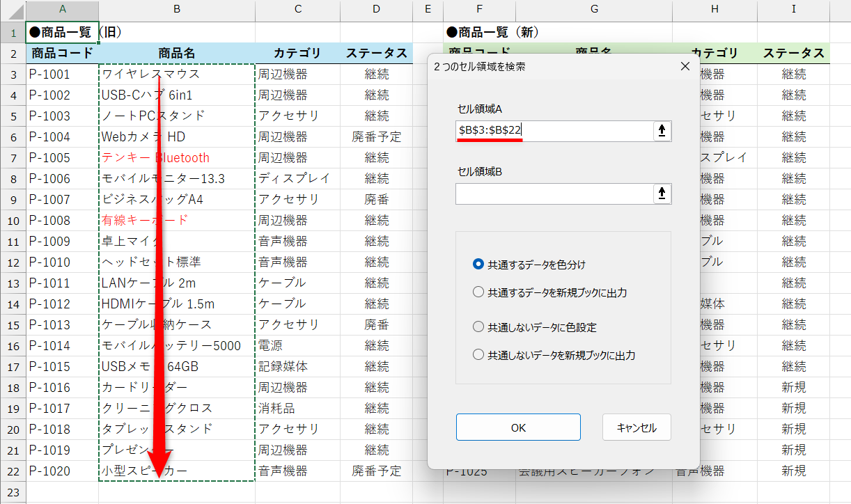The height and width of the screenshot is (504, 851).
Task: Click the ヘッドセット標準 cell
Action: coord(177,262)
